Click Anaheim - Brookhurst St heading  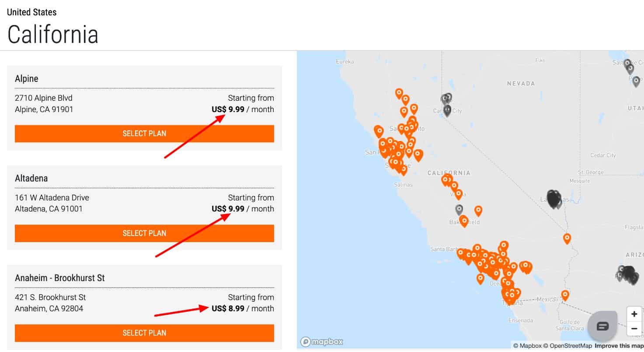(x=60, y=278)
